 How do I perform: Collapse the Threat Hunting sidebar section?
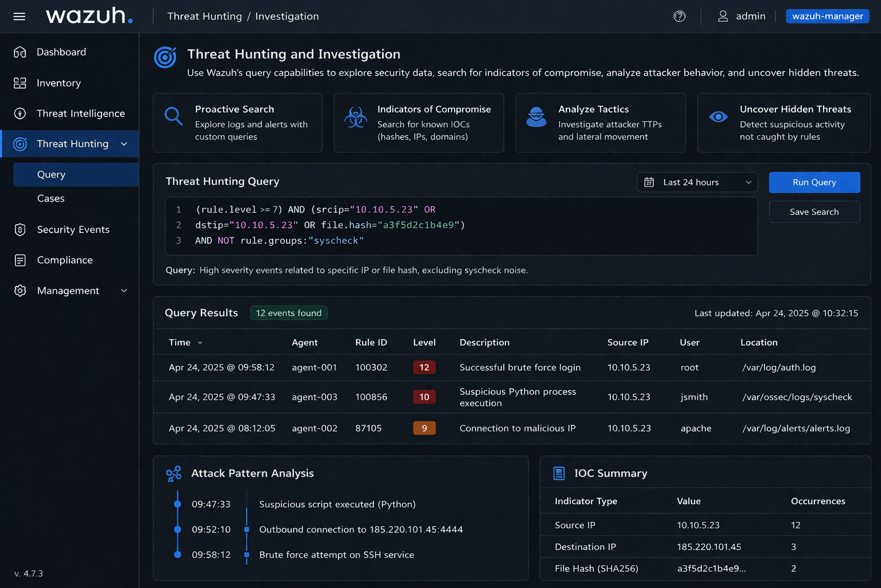(124, 144)
